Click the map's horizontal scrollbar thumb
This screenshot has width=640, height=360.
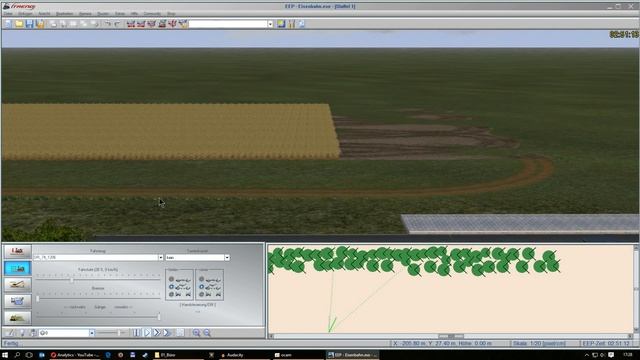pyautogui.click(x=451, y=336)
